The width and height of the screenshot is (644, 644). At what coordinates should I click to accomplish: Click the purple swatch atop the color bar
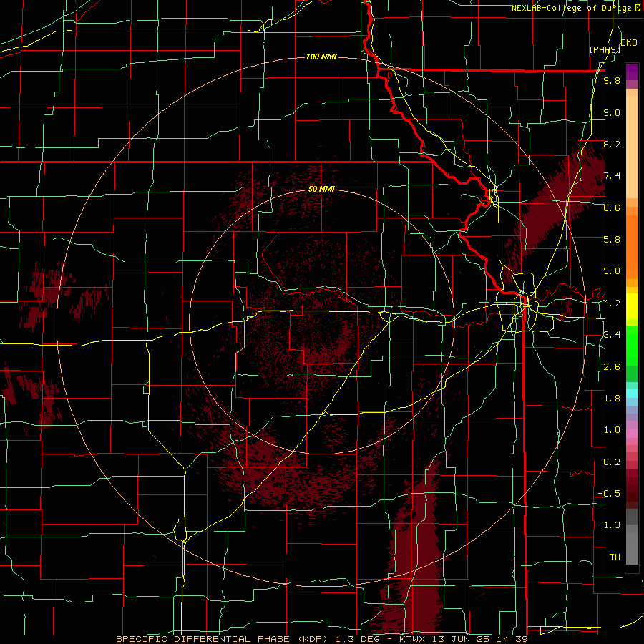click(632, 72)
